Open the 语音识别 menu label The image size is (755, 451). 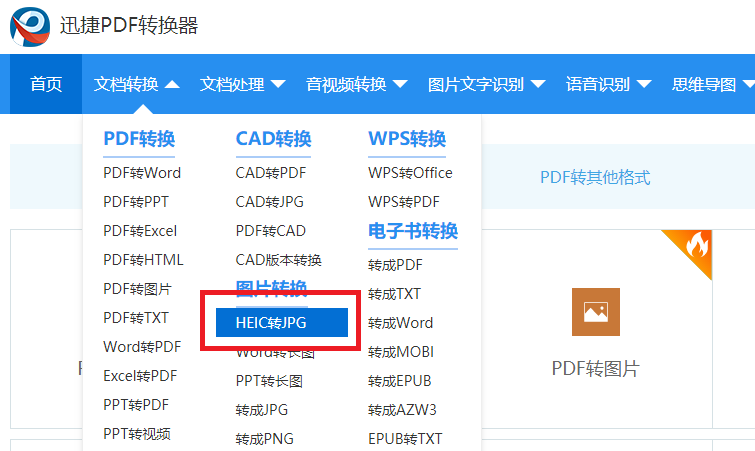pyautogui.click(x=598, y=84)
